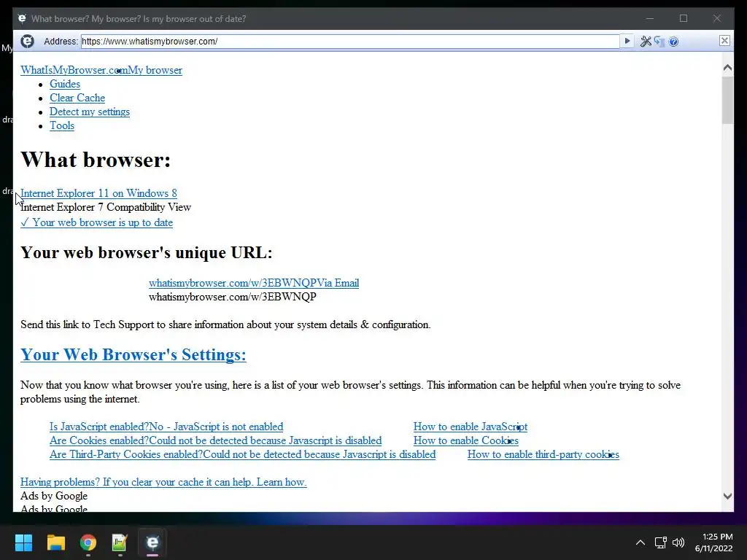
Task: Maximize the browser window
Action: (x=684, y=18)
